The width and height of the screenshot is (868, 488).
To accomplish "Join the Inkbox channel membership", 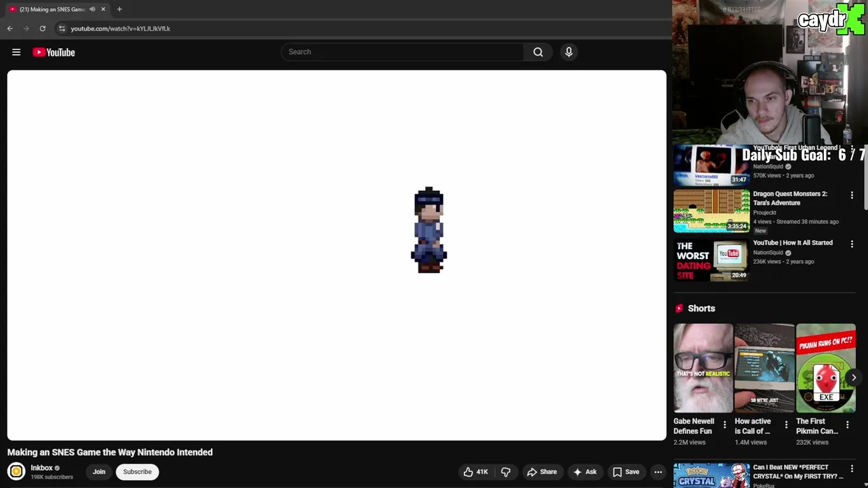I will point(99,472).
